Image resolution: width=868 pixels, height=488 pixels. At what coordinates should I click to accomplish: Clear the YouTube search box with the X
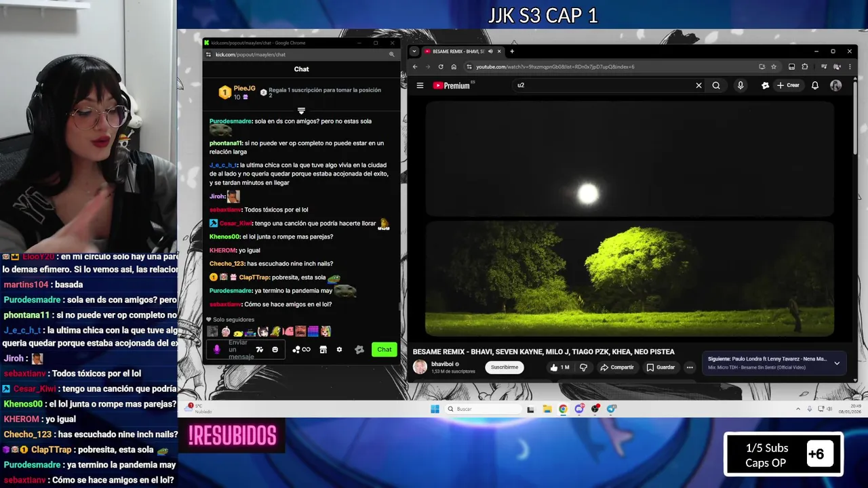(698, 85)
